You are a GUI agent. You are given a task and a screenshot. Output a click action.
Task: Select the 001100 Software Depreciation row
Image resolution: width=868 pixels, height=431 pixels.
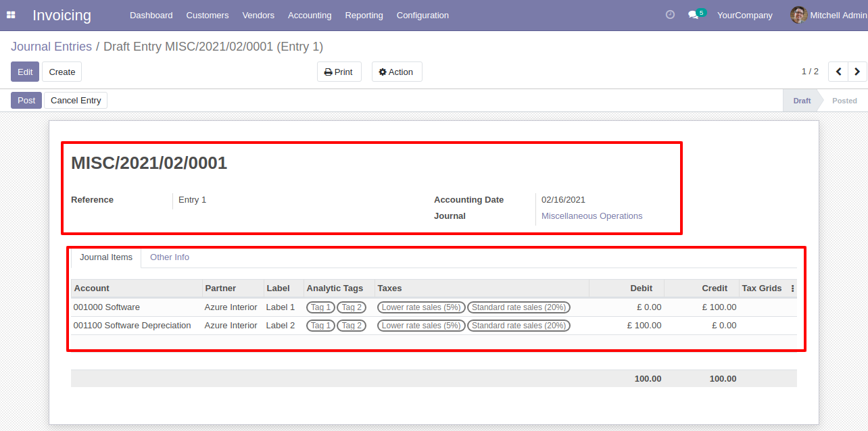[132, 326]
